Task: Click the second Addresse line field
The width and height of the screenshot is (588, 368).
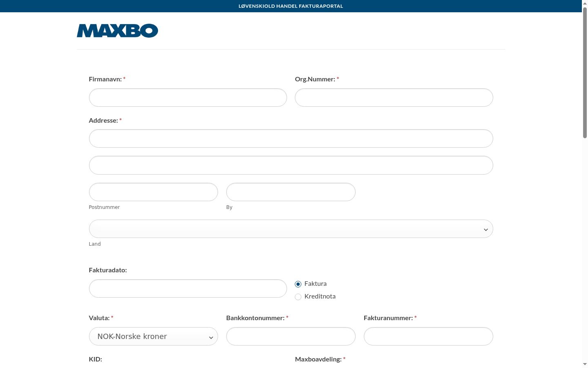Action: coord(291,165)
